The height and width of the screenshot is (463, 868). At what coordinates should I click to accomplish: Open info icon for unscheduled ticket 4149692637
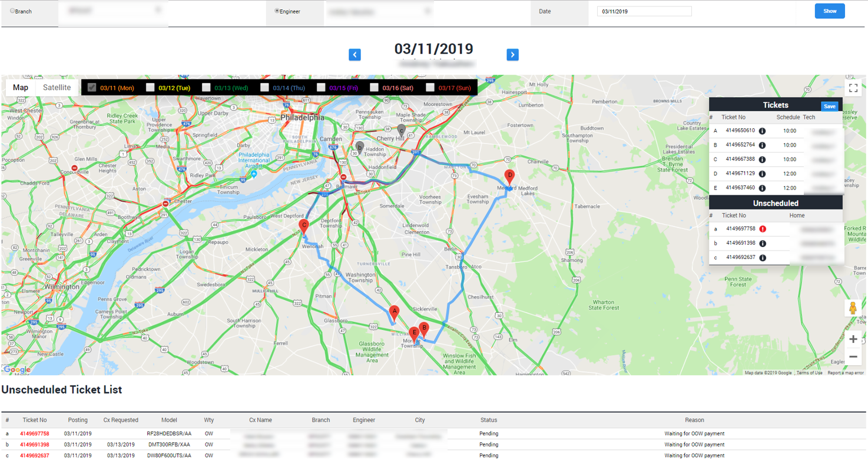pyautogui.click(x=763, y=258)
